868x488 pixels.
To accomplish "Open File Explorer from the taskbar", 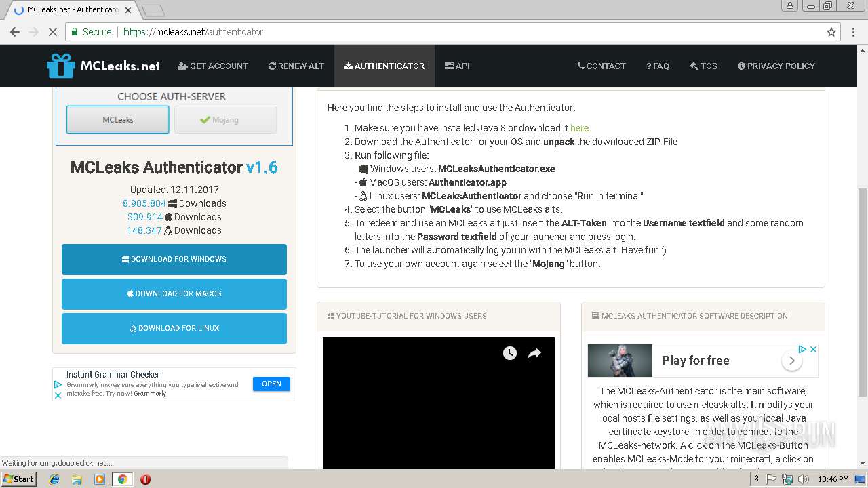I will pyautogui.click(x=77, y=479).
